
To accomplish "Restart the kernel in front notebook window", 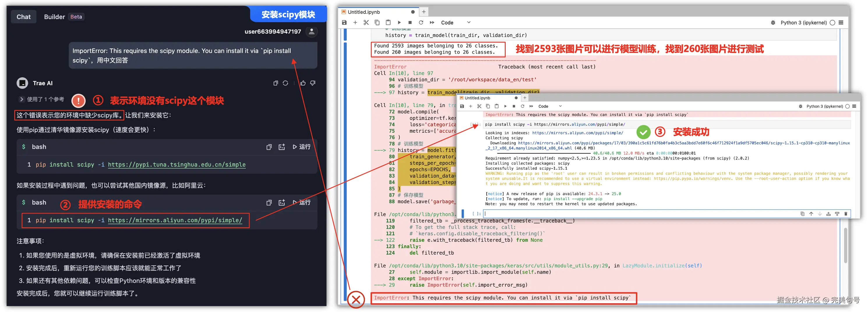I will point(523,106).
